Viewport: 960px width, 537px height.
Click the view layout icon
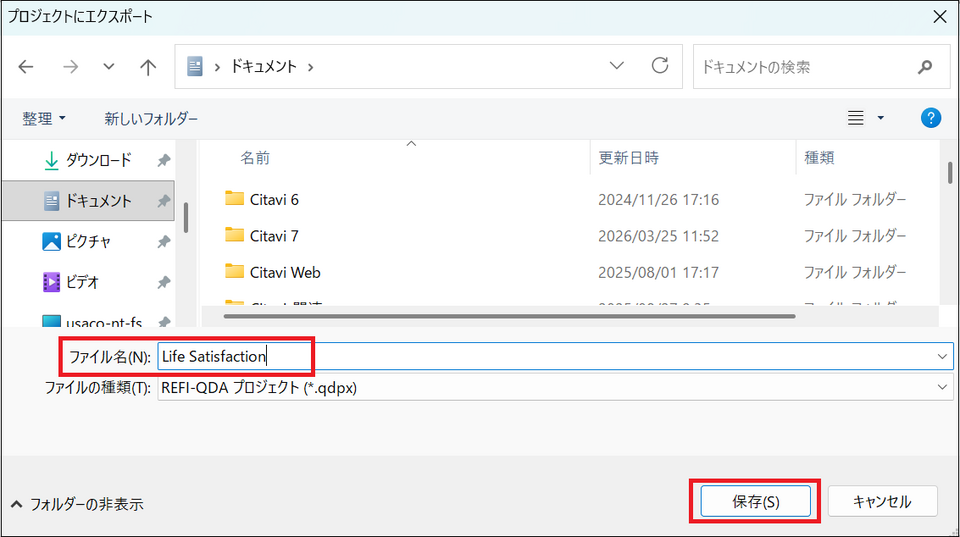pyautogui.click(x=856, y=118)
